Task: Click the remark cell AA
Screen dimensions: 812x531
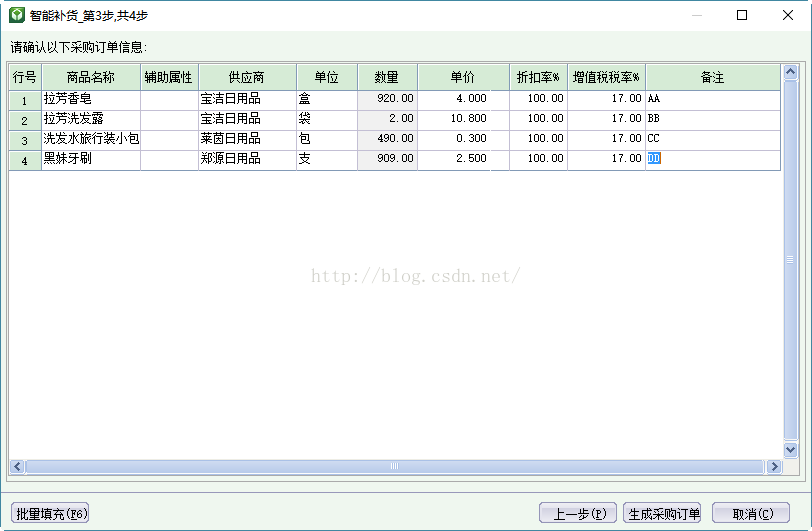Action: [x=713, y=100]
